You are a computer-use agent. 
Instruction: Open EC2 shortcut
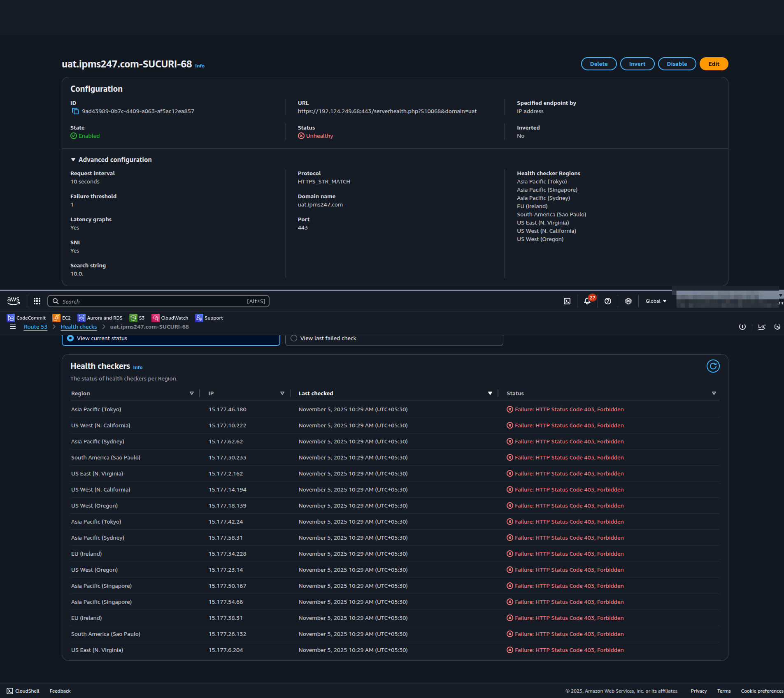click(61, 318)
